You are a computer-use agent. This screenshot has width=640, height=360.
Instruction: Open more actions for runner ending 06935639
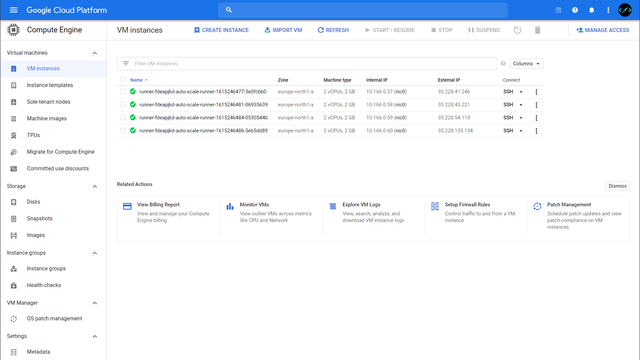coord(536,105)
